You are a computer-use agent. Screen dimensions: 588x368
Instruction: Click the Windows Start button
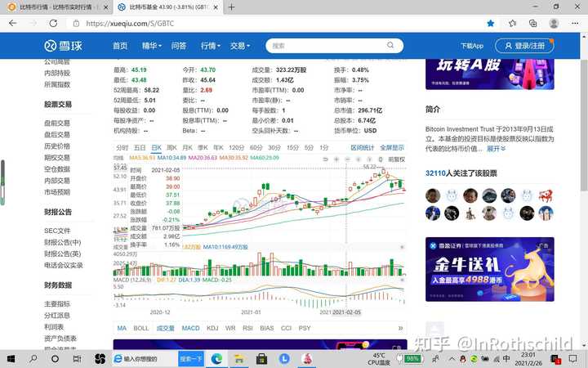(11, 359)
